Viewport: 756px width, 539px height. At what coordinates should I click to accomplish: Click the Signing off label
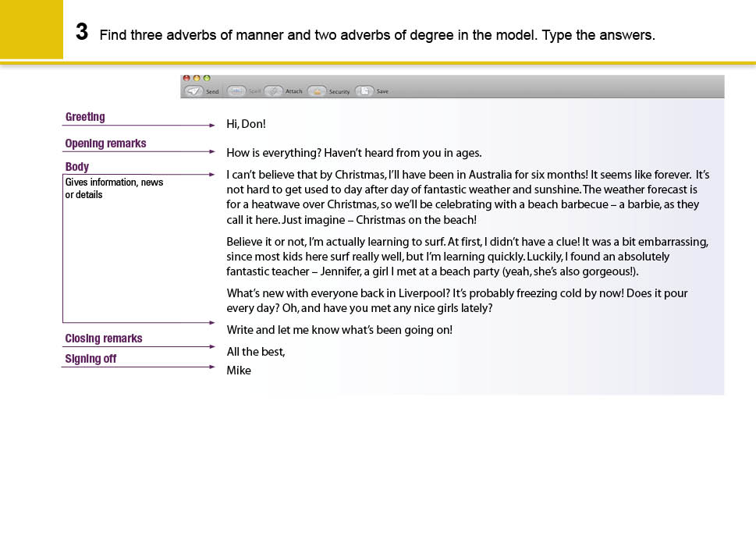coord(91,359)
